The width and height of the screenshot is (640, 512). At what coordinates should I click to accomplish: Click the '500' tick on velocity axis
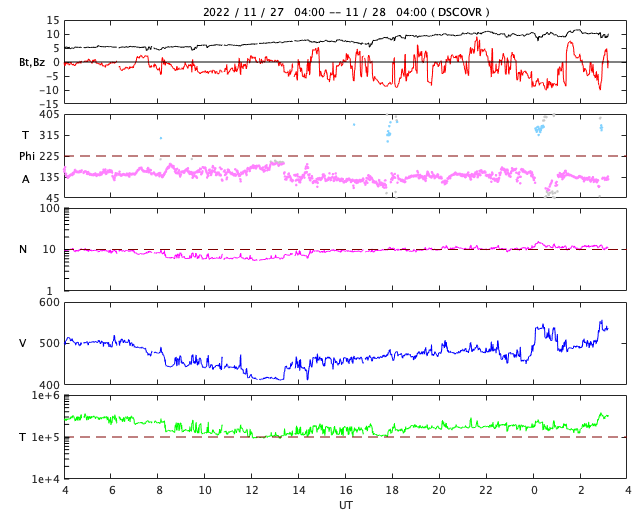pos(49,343)
